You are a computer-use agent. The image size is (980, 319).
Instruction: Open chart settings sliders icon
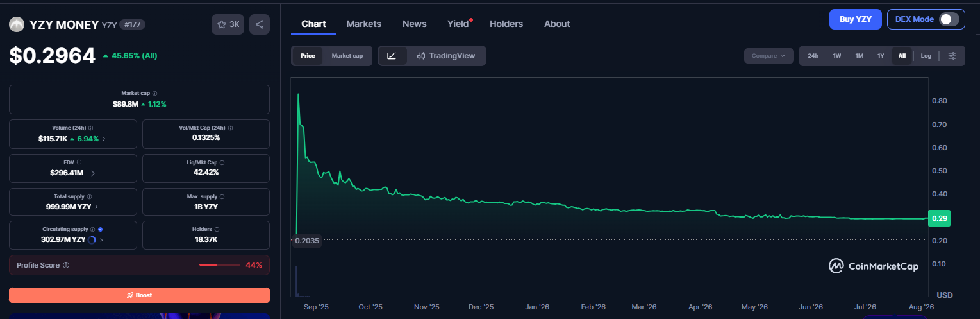[952, 56]
